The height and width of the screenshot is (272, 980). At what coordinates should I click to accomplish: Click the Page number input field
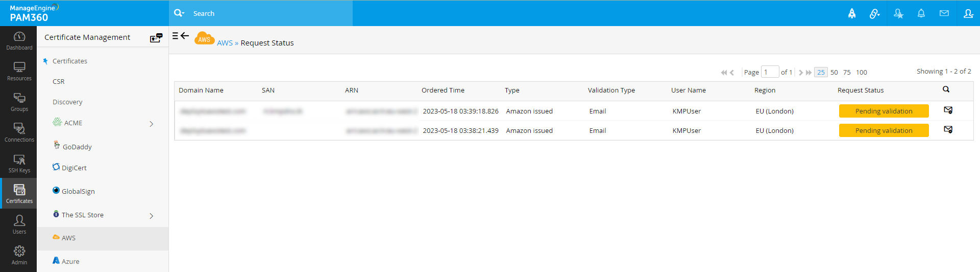pyautogui.click(x=770, y=72)
